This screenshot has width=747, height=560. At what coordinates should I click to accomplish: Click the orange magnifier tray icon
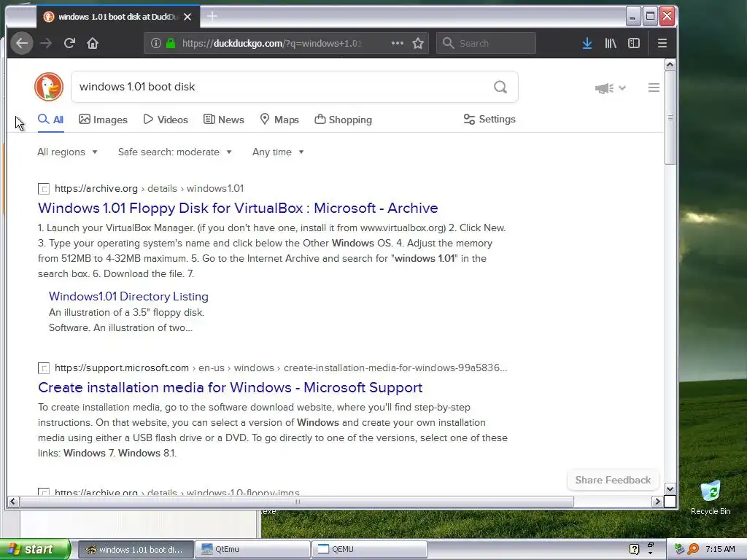coord(694,549)
